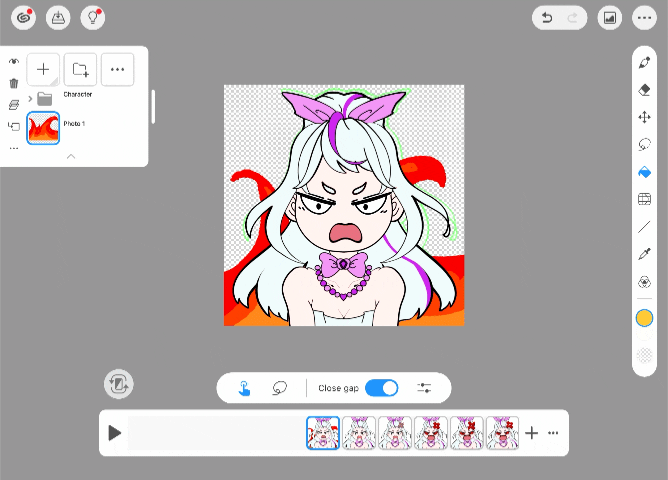This screenshot has width=668, height=480.
Task: Open the color mixing tool icon
Action: tap(645, 282)
